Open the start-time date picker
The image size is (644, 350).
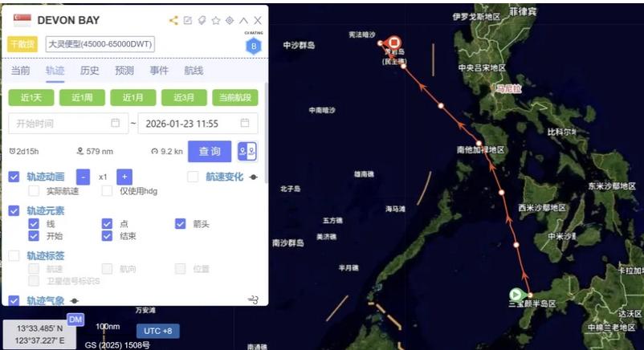pyautogui.click(x=68, y=124)
